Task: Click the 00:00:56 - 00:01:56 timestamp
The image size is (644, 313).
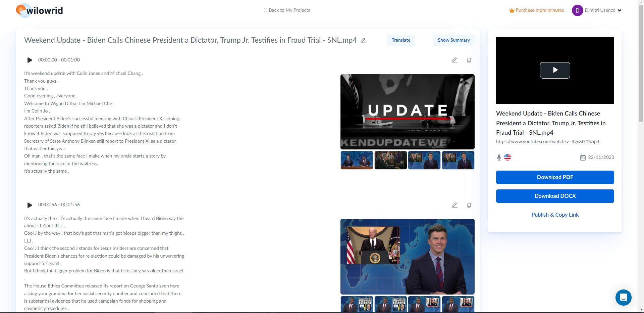Action: [59, 205]
